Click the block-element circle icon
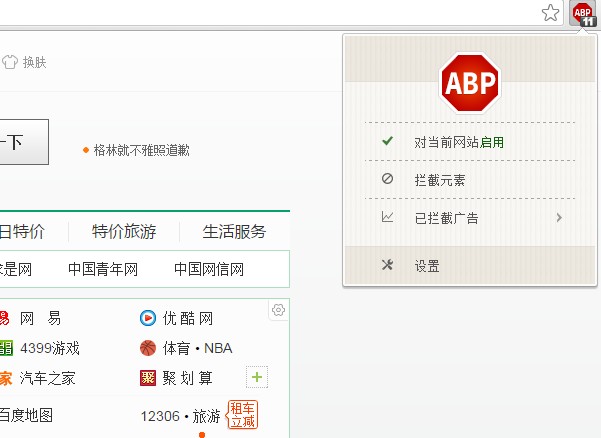 coord(388,179)
